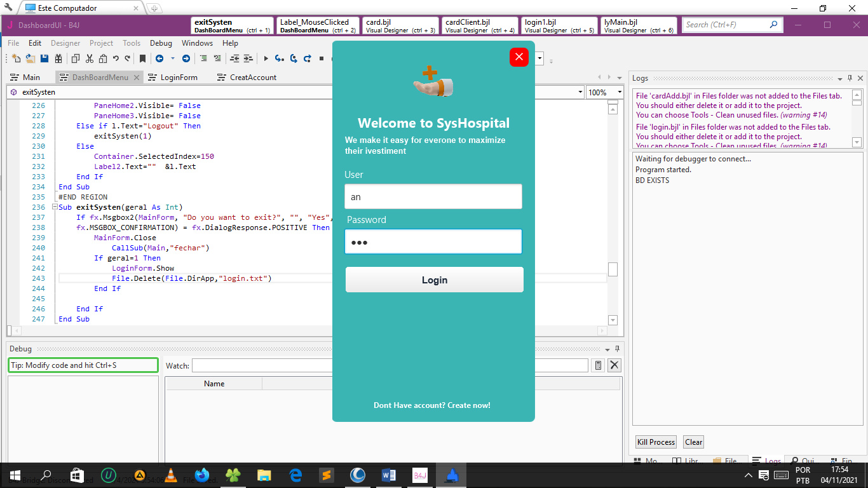Click the watch calculator icon in Debug

point(598,365)
